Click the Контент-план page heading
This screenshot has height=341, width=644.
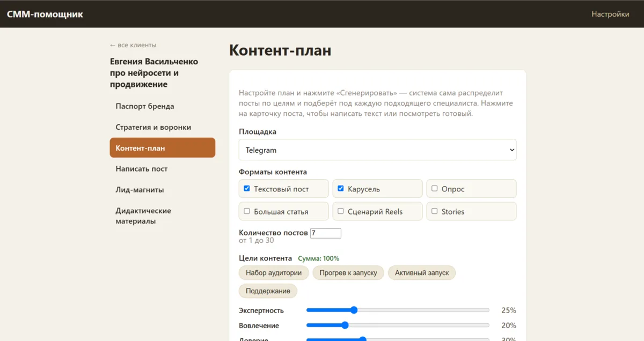280,50
